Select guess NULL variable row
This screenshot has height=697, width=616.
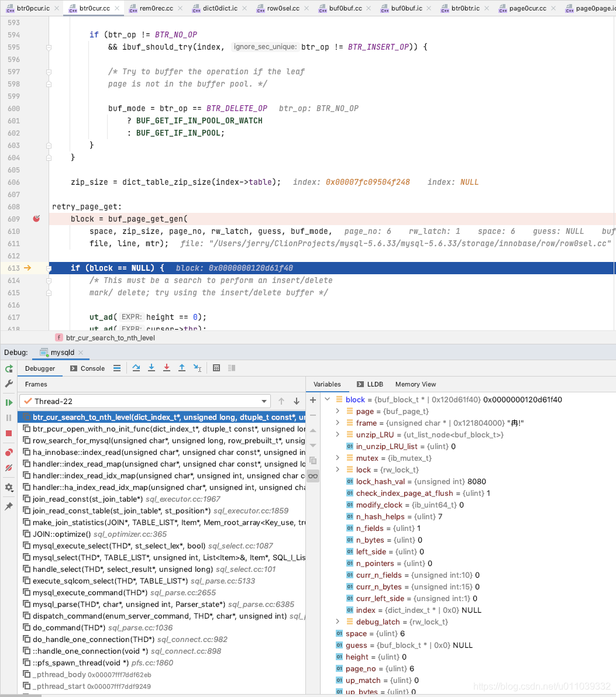point(468,645)
